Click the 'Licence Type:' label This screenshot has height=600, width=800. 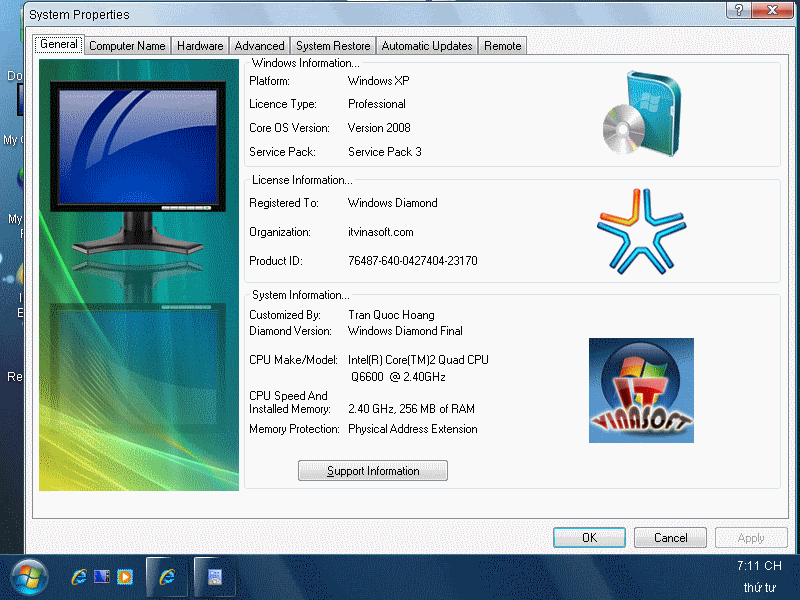click(283, 104)
